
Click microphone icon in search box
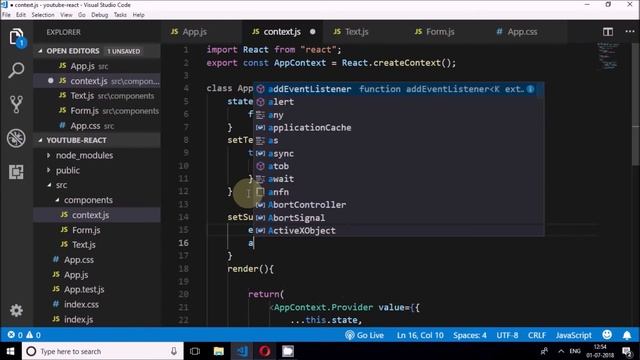click(x=174, y=351)
